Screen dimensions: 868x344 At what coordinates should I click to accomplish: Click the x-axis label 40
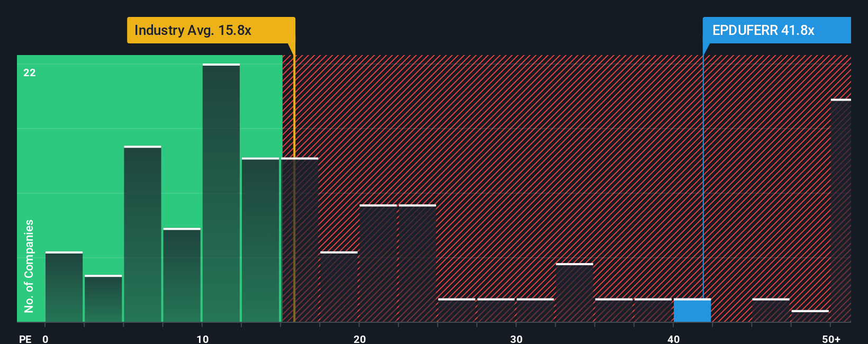click(673, 339)
